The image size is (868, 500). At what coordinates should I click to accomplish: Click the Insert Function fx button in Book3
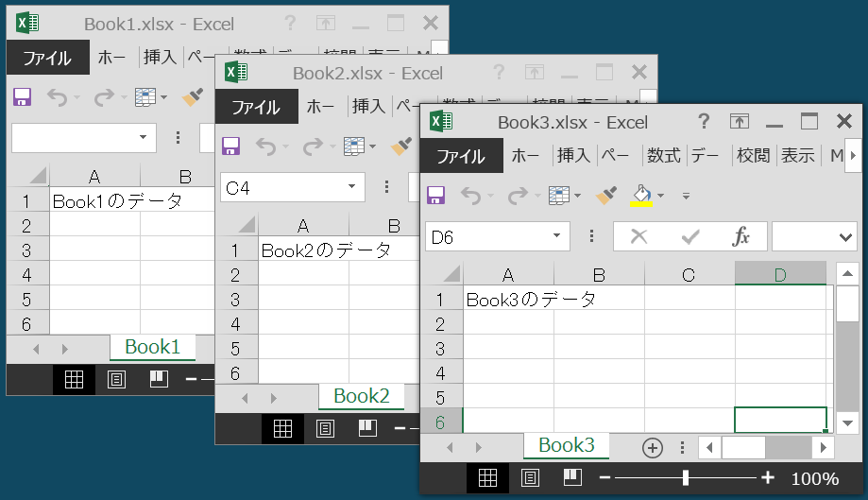pyautogui.click(x=740, y=237)
